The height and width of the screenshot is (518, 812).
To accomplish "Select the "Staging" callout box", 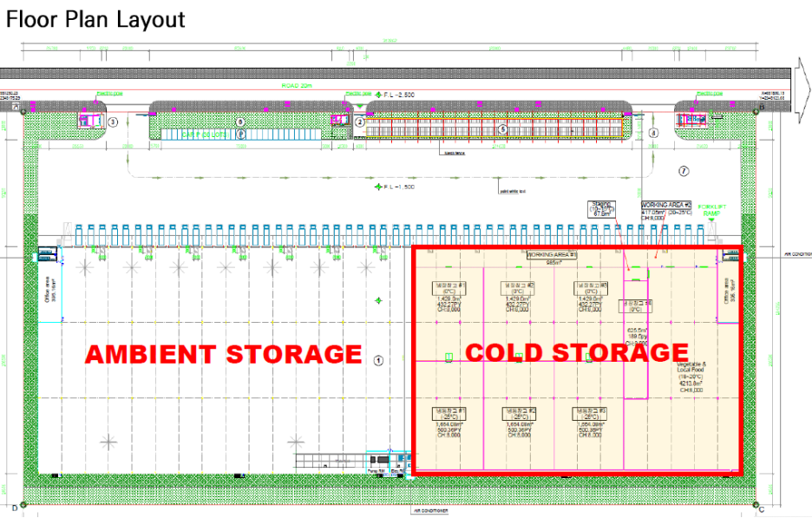I will click(x=601, y=209).
